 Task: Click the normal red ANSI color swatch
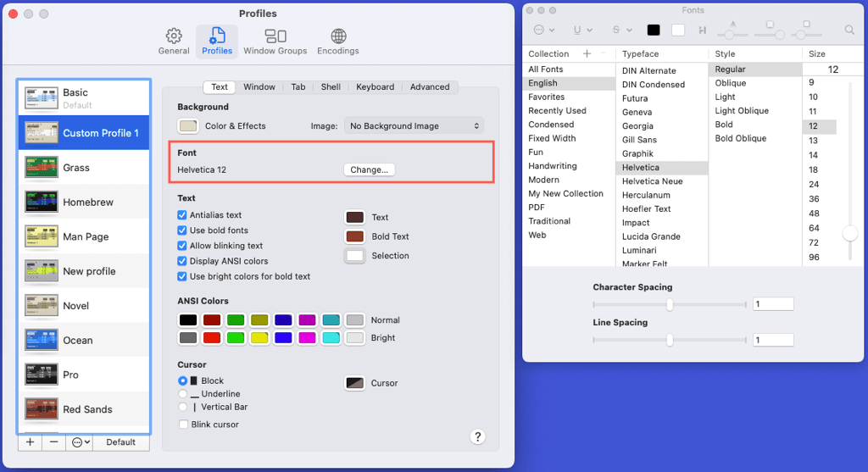coord(212,319)
